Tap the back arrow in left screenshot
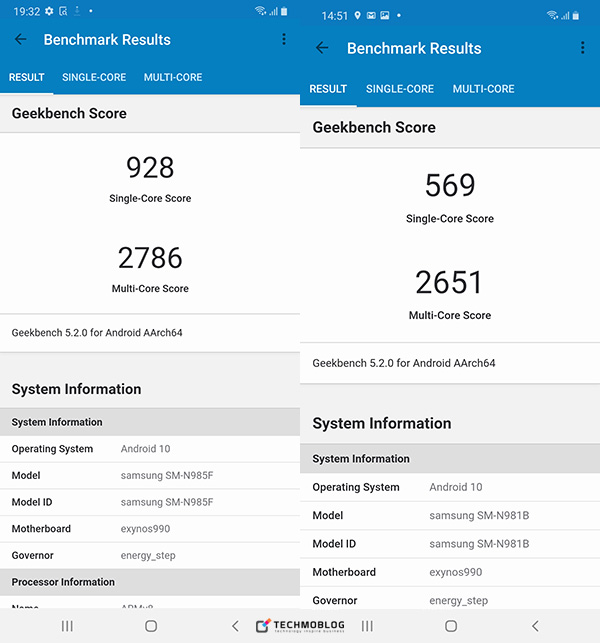The height and width of the screenshot is (643, 600). (21, 39)
